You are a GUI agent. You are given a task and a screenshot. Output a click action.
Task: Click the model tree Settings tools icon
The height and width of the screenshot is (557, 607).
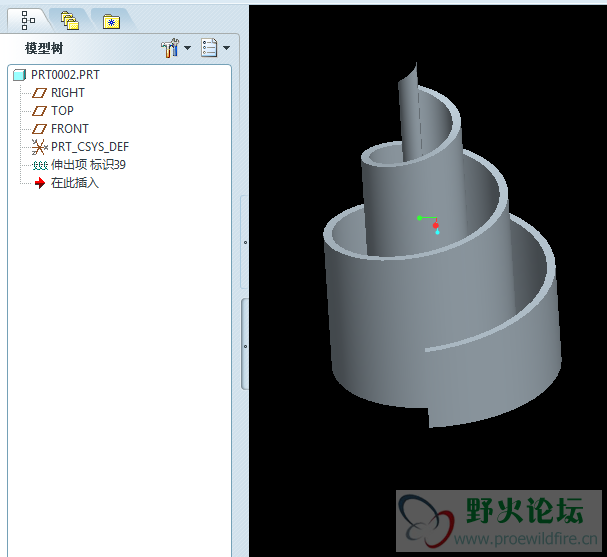(x=170, y=48)
